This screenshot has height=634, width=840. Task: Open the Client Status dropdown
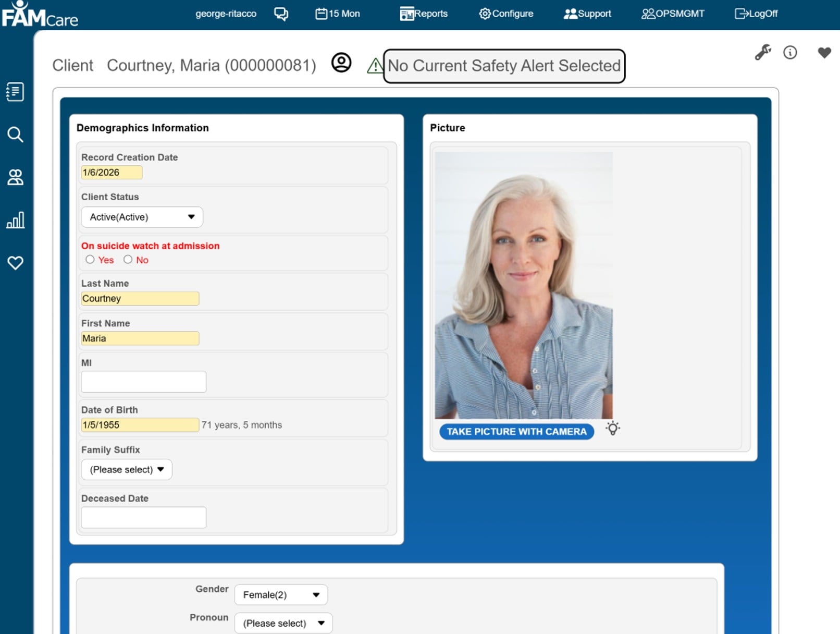(x=142, y=217)
